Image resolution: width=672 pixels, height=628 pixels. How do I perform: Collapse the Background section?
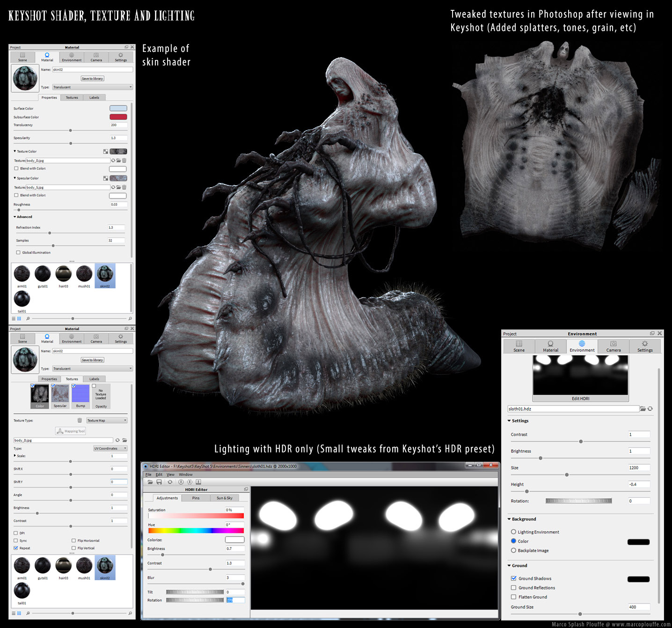(x=509, y=519)
